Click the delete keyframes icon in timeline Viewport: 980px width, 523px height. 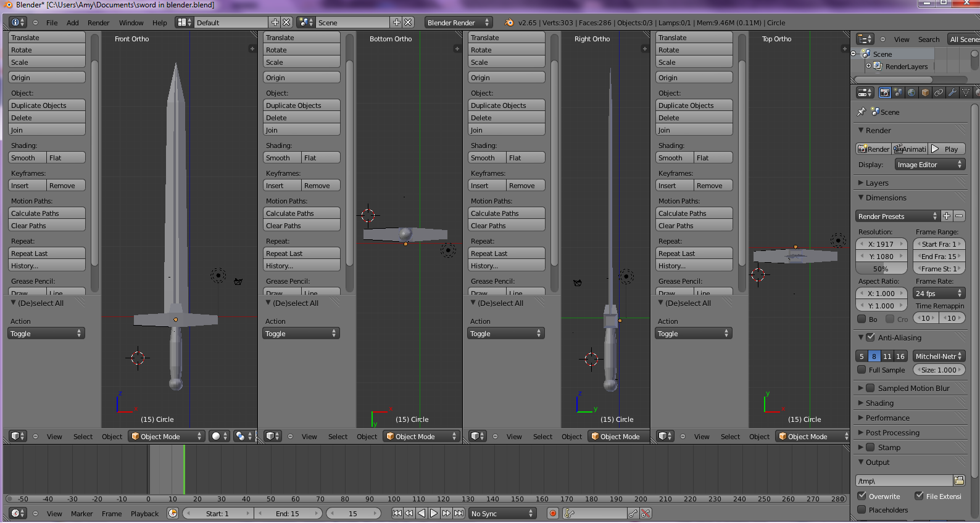(646, 513)
